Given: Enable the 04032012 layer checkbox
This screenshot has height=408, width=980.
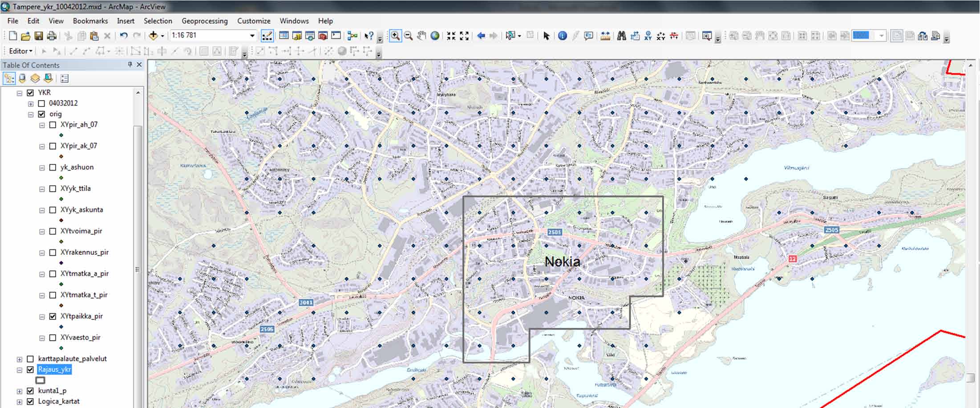Looking at the screenshot, I should pos(42,103).
